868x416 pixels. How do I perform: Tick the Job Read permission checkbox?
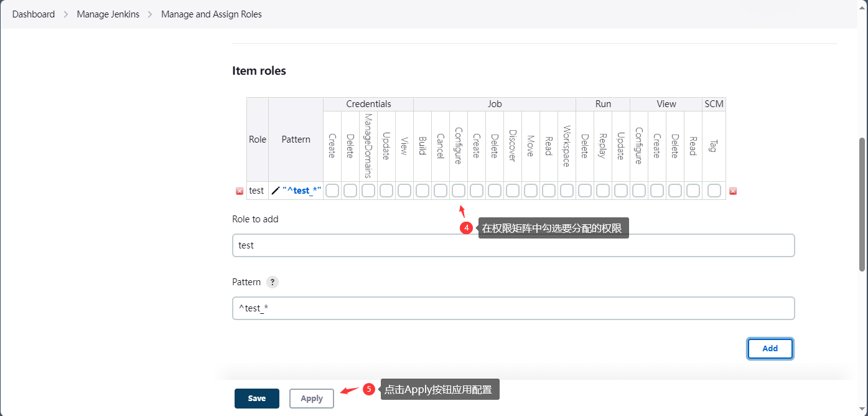(549, 191)
